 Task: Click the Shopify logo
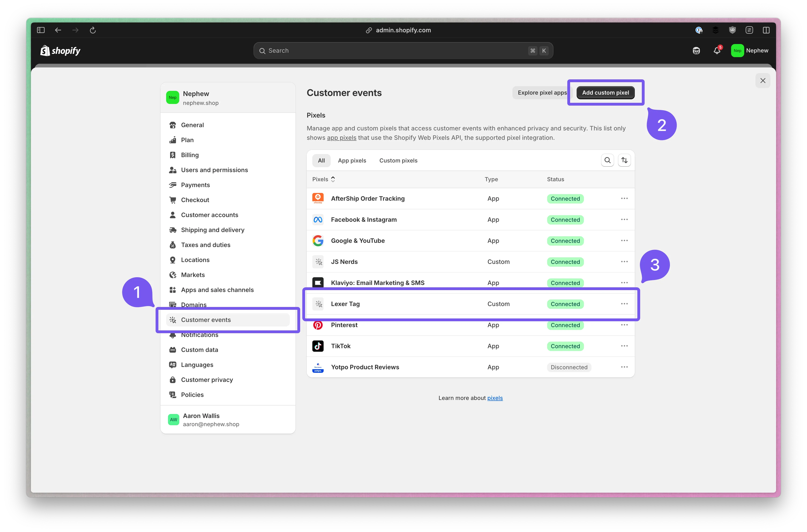[60, 51]
